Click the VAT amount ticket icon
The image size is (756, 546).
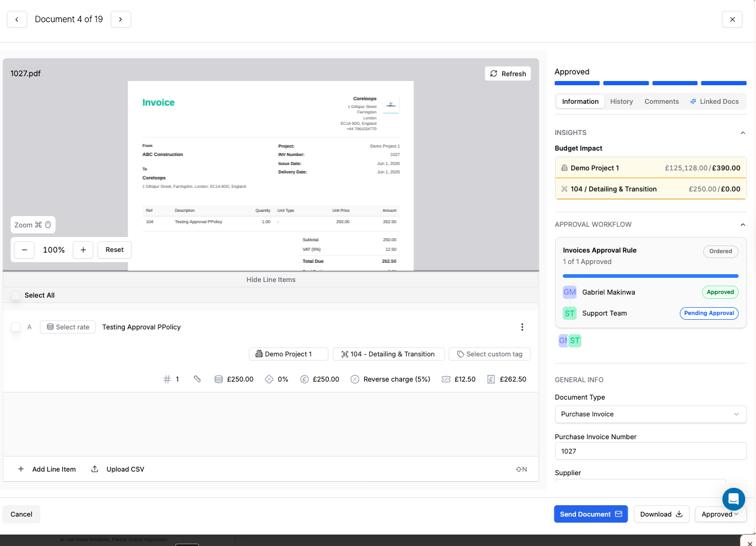(x=446, y=379)
